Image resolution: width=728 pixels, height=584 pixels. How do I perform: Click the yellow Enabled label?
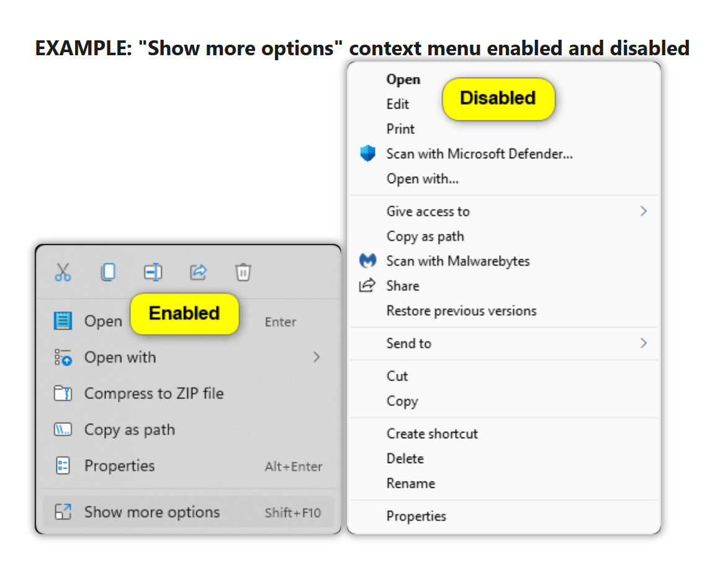coord(184,313)
